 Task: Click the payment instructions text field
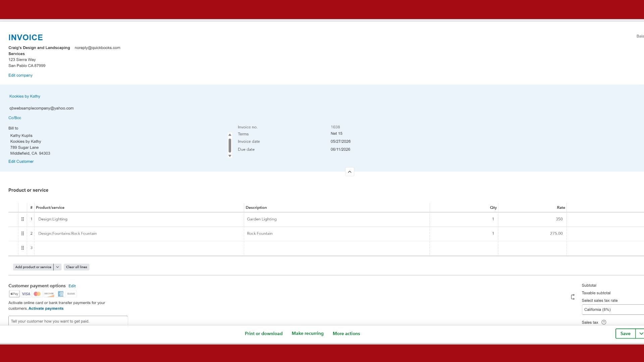[x=68, y=321]
